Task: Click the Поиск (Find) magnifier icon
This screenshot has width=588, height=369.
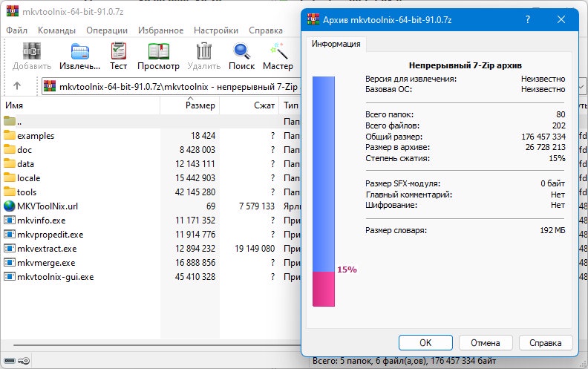Action: (241, 51)
